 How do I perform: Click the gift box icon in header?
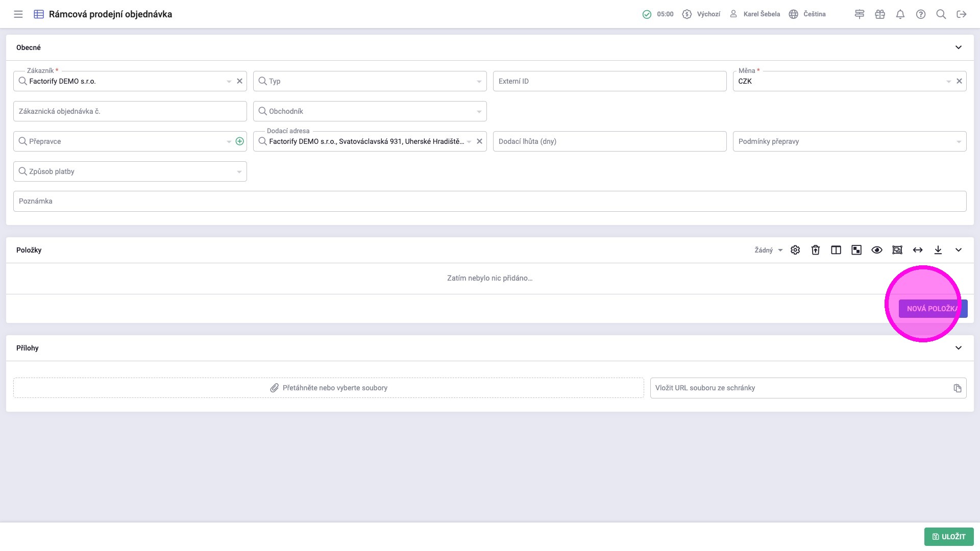point(880,14)
